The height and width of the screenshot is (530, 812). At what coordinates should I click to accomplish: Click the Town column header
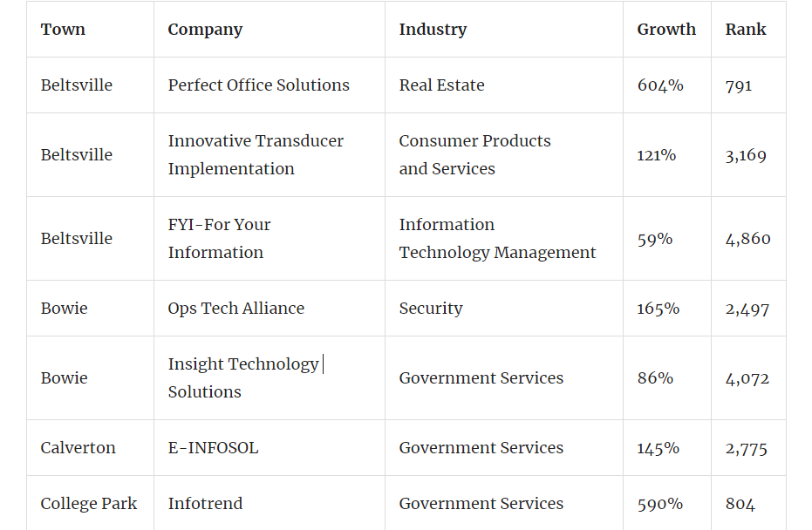(63, 30)
